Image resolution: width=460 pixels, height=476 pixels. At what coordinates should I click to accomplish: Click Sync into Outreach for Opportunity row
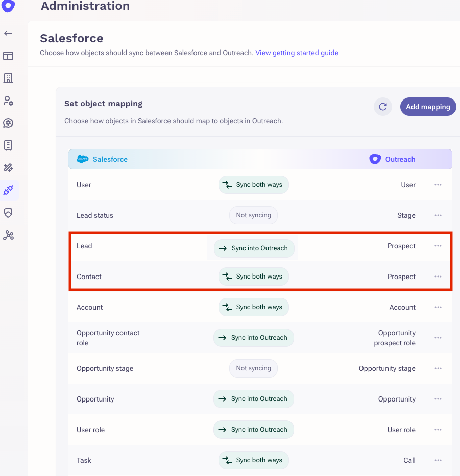click(x=253, y=399)
